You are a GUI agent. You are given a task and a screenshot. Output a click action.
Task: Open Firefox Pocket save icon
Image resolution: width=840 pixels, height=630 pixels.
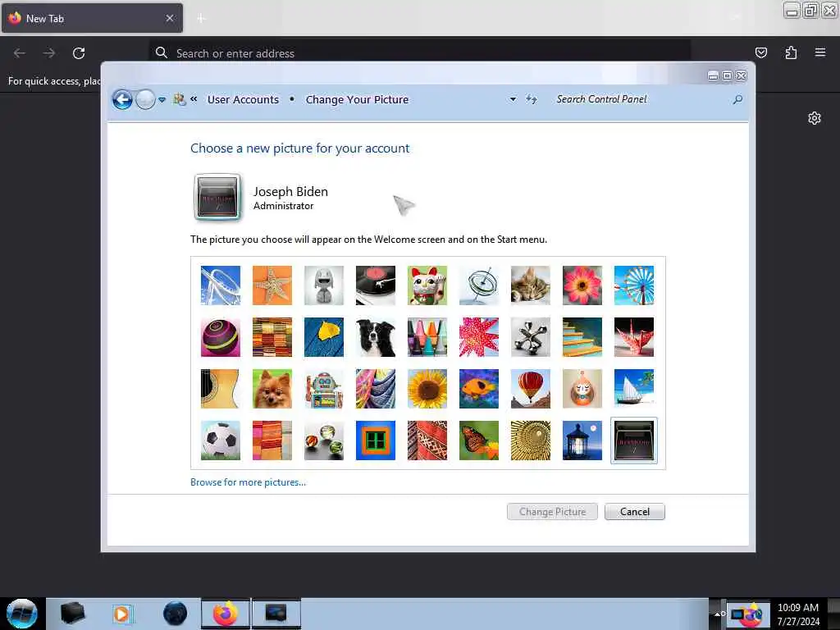point(760,52)
